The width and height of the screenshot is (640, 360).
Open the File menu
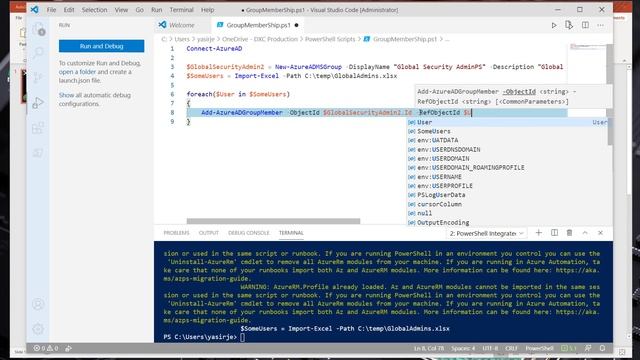51,10
